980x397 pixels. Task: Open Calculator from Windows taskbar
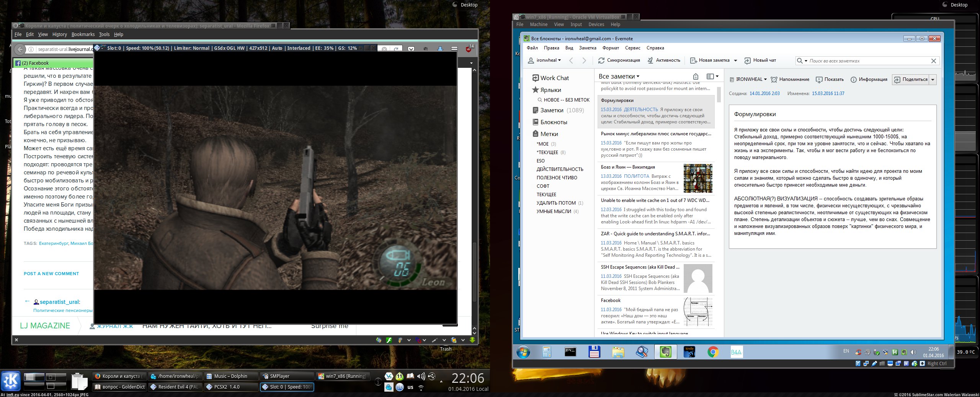[x=547, y=352]
